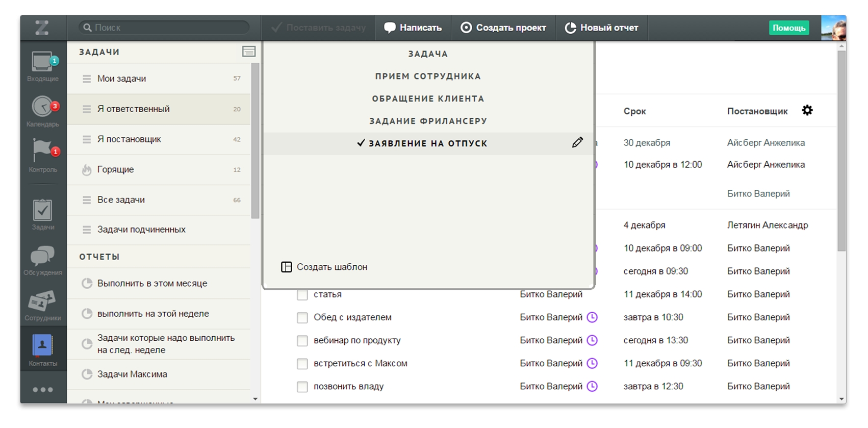This screenshot has width=868, height=428.
Task: Sort by the Постановщик column header
Action: (757, 111)
